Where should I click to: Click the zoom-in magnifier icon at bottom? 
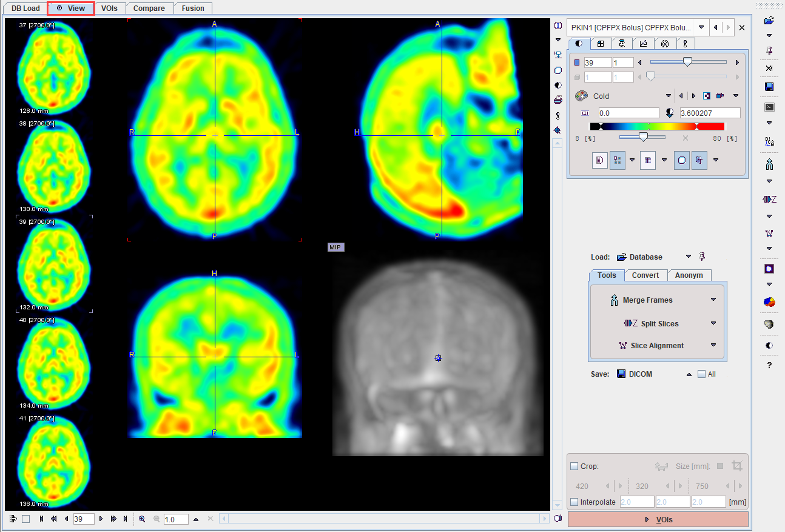click(142, 519)
